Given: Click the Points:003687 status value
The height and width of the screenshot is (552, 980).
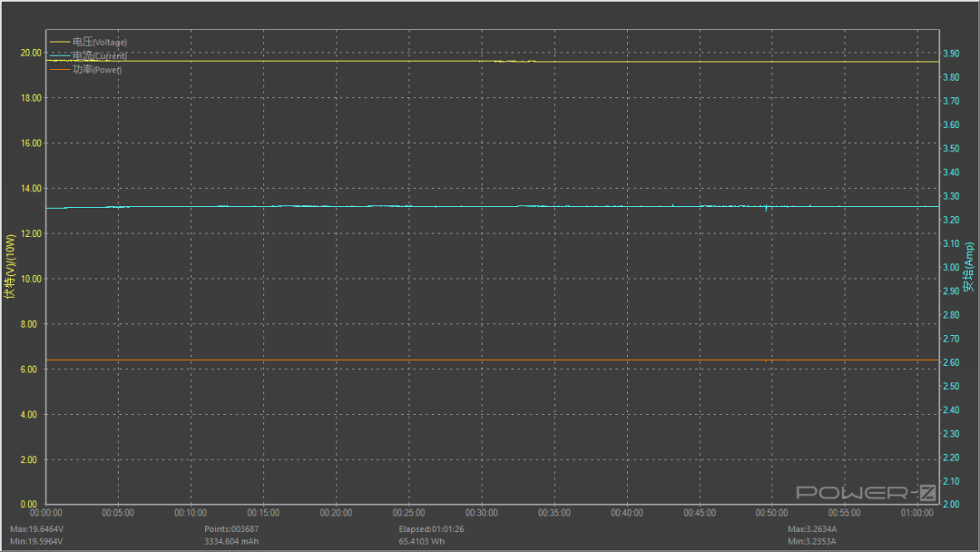Looking at the screenshot, I should pyautogui.click(x=231, y=529).
